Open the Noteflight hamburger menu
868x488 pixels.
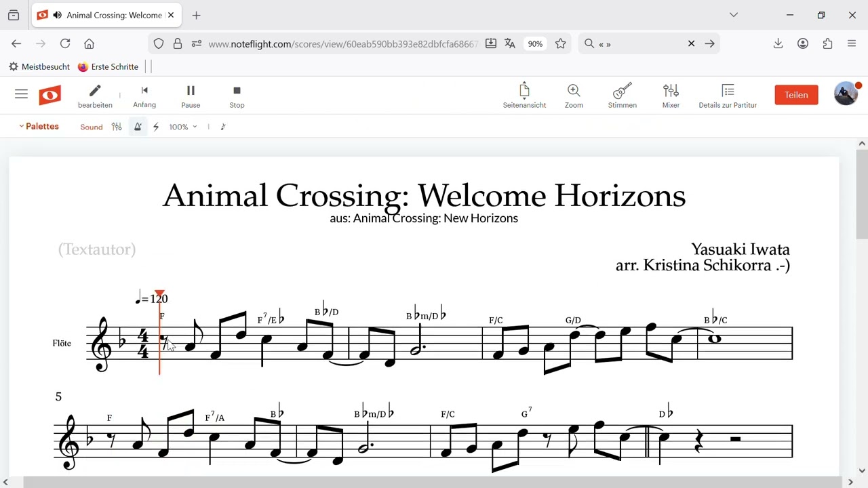[x=21, y=94]
